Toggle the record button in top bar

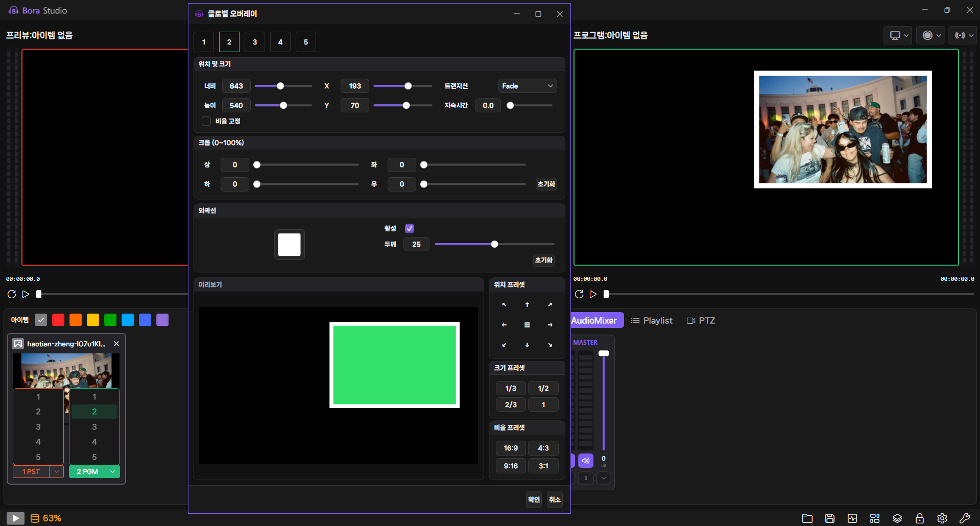coord(927,35)
